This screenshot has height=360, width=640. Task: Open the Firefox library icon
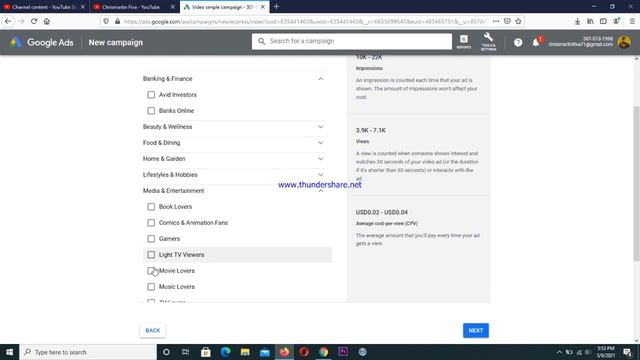point(590,21)
